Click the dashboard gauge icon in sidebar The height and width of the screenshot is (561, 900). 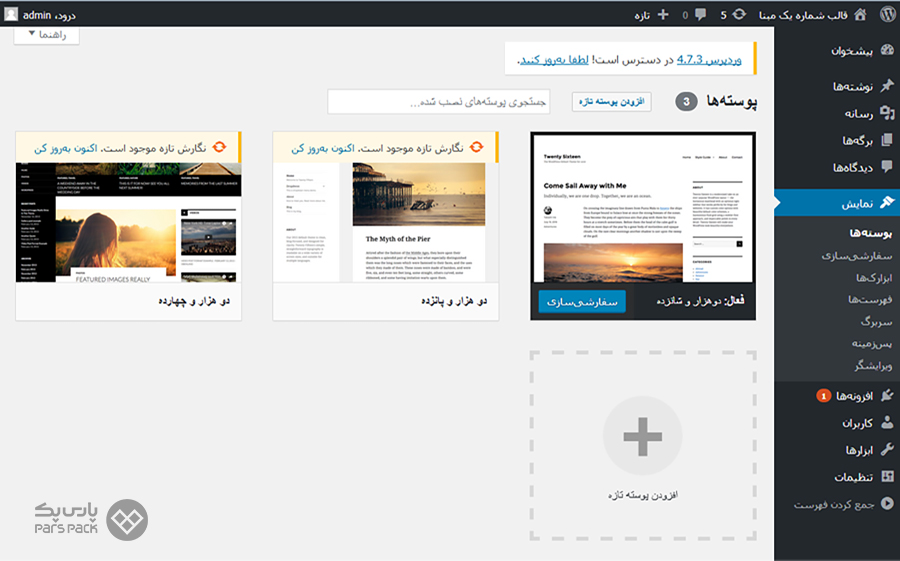tap(887, 50)
